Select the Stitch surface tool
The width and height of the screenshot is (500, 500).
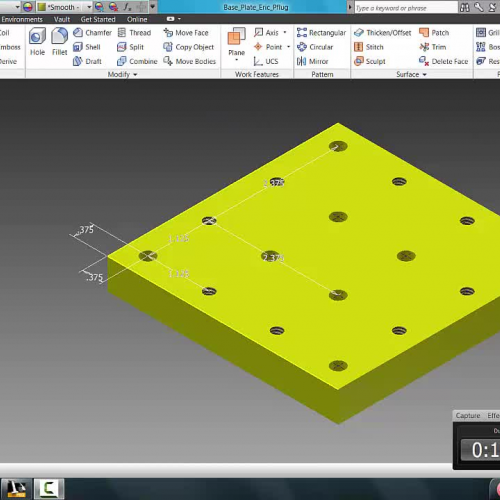point(369,47)
